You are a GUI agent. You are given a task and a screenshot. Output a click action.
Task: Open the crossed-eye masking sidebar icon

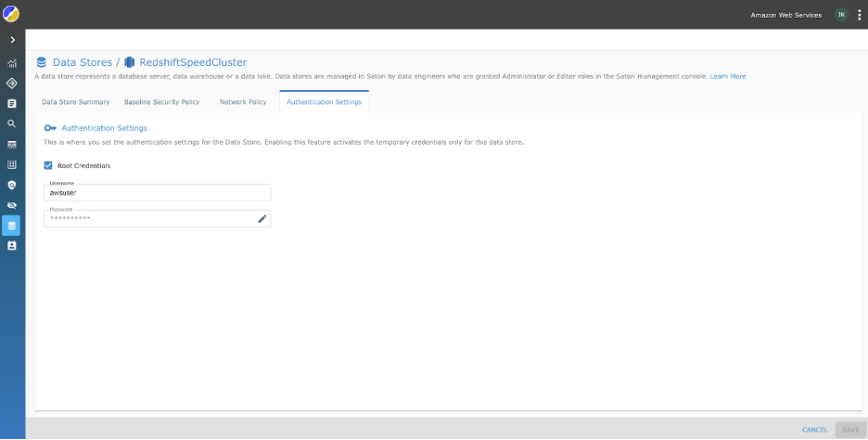click(x=12, y=205)
